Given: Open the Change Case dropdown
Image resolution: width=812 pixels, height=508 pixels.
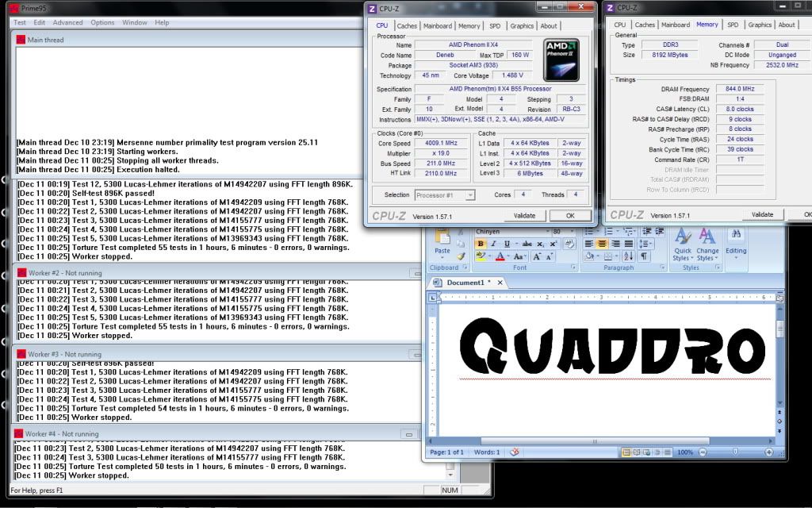Looking at the screenshot, I should (x=519, y=256).
